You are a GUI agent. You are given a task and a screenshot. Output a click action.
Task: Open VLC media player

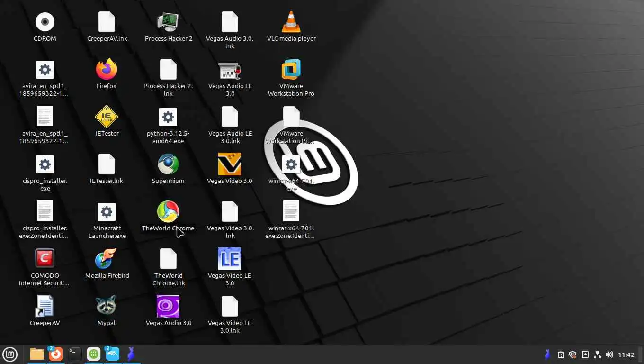(291, 22)
